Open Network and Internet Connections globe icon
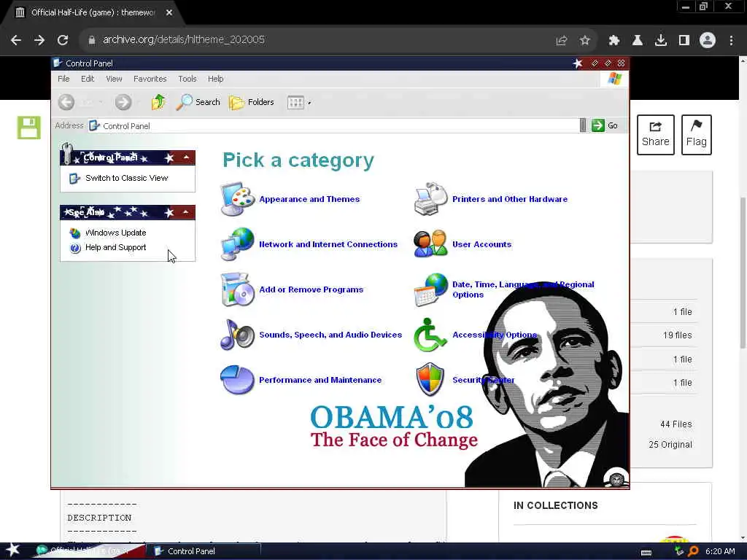Image resolution: width=747 pixels, height=560 pixels. 237,244
